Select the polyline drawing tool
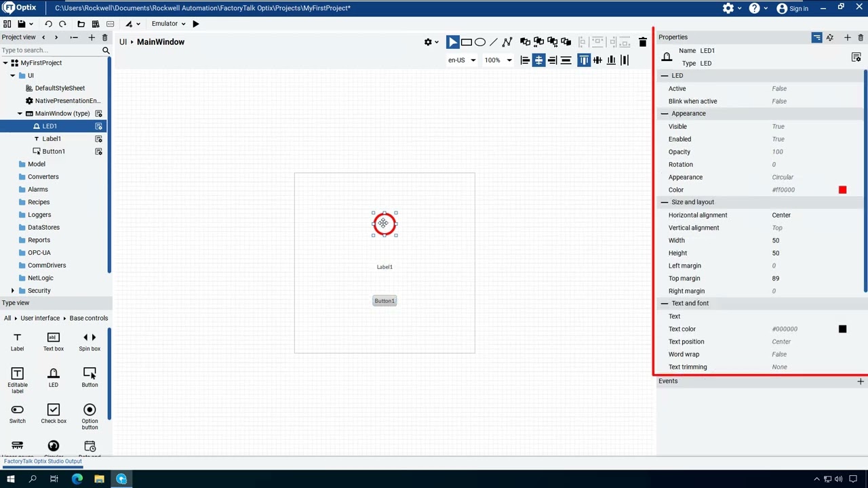 click(507, 42)
